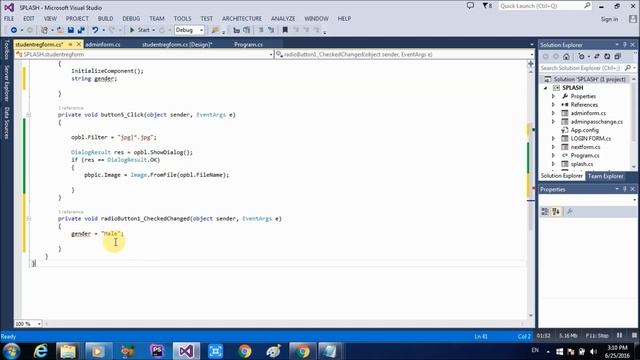
Task: Toggle pin on the studentregform.cs tab
Action: pyautogui.click(x=71, y=44)
